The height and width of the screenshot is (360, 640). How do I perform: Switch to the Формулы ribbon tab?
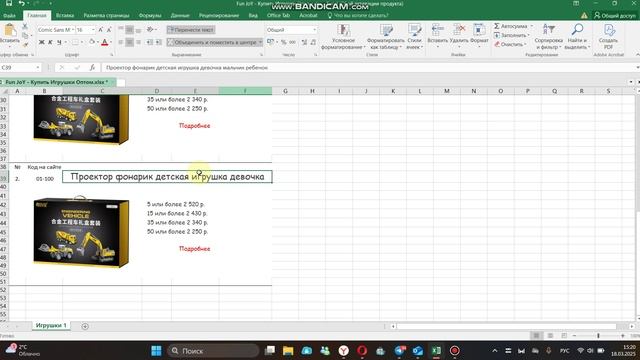[150, 16]
